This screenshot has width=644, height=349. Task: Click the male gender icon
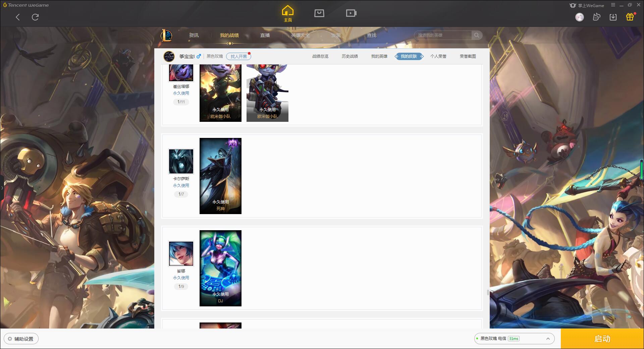(199, 56)
